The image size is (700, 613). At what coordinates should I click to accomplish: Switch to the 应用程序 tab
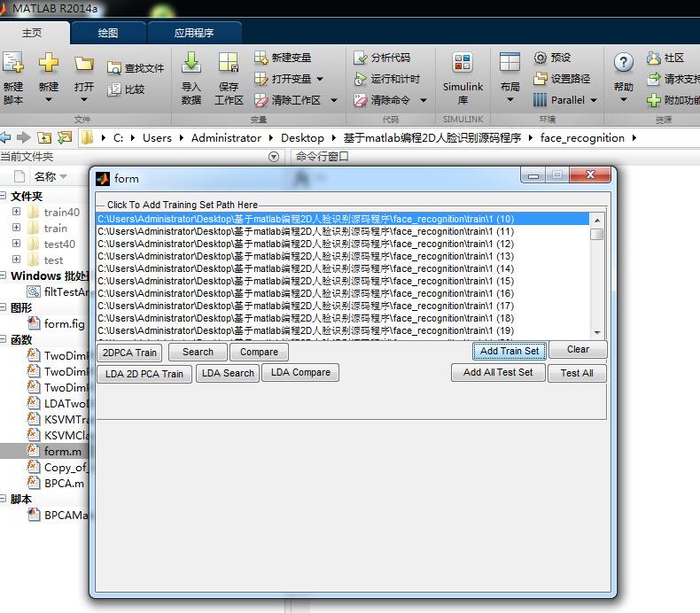[x=194, y=33]
